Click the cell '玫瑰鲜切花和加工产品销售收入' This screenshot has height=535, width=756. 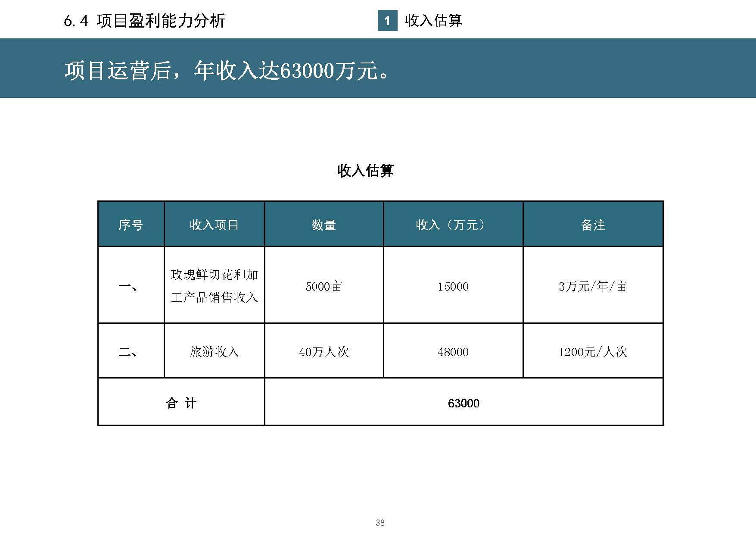(214, 285)
